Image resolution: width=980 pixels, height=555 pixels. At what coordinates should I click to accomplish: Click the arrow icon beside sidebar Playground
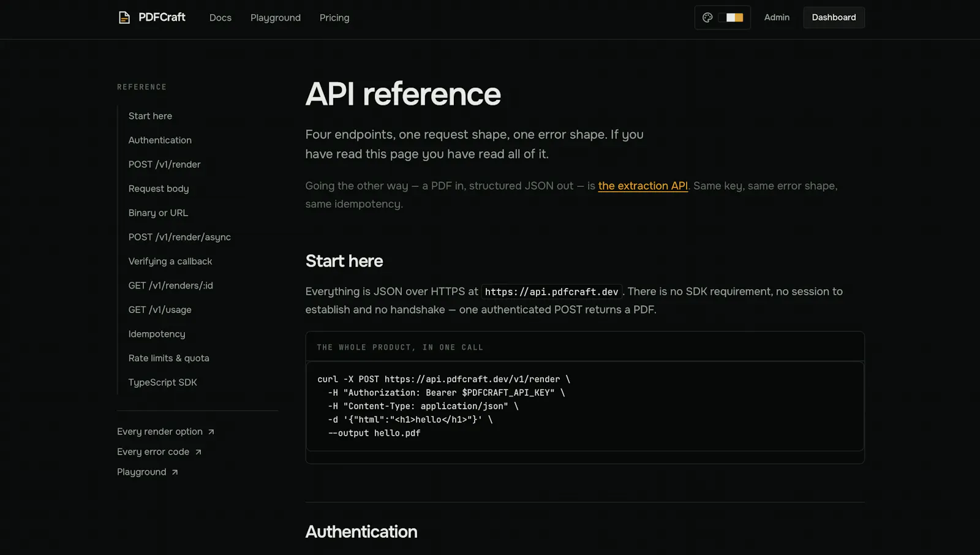[x=175, y=472]
